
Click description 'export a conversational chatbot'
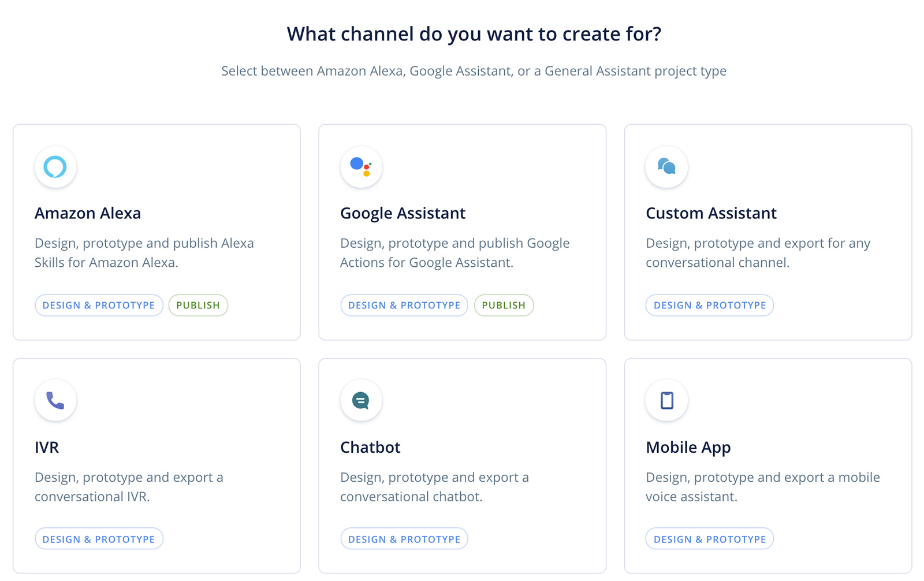434,487
